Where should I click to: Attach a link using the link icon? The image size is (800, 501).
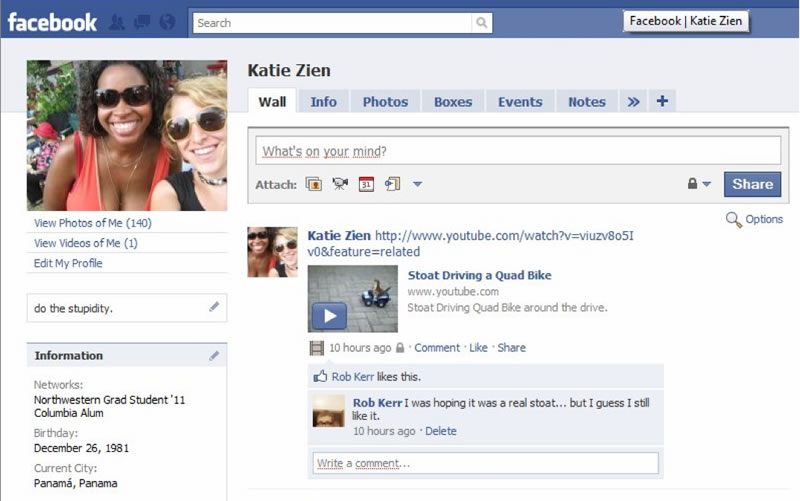[x=392, y=184]
